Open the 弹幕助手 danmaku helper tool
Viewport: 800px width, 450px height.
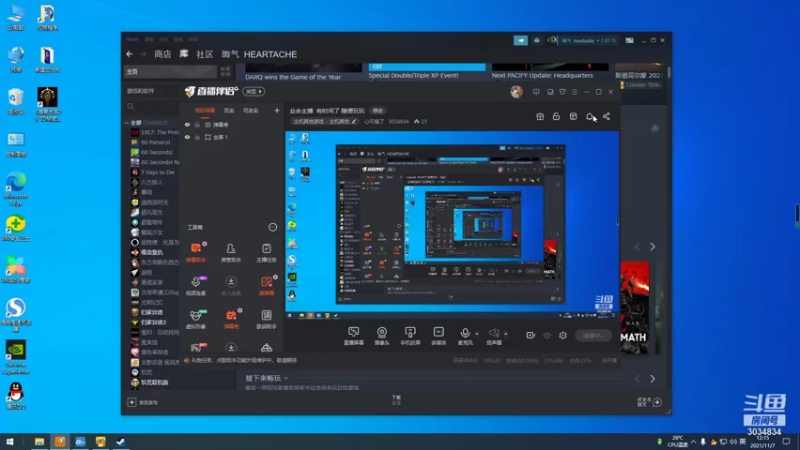click(196, 252)
